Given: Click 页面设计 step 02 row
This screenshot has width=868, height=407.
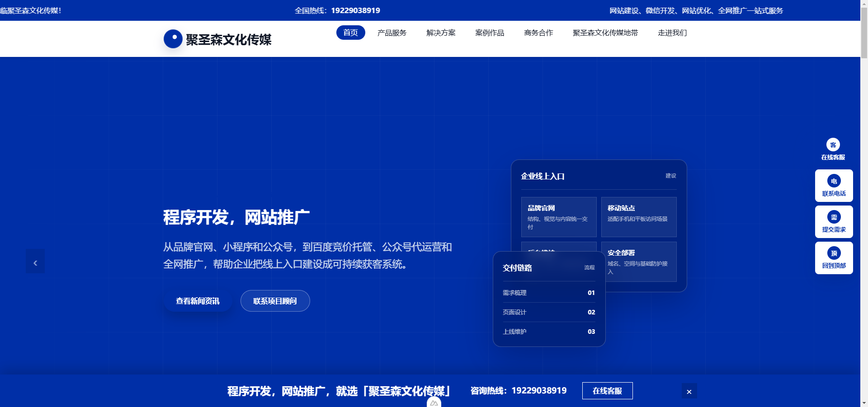Looking at the screenshot, I should click(x=549, y=312).
